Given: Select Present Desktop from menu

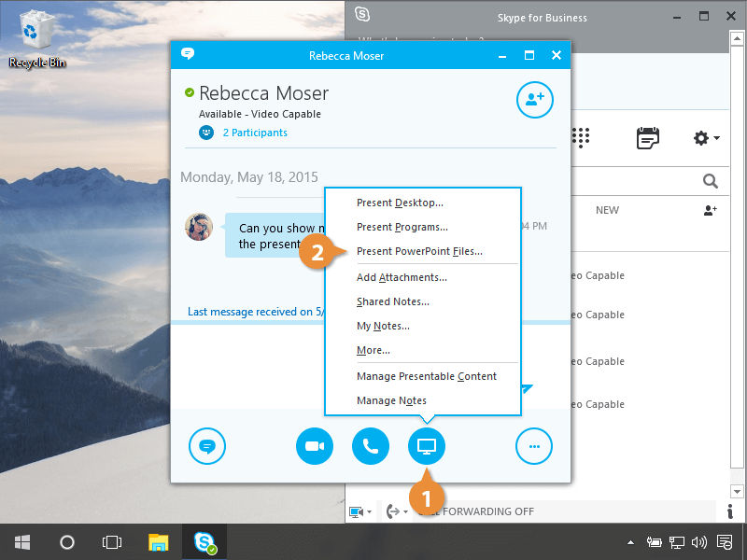Looking at the screenshot, I should point(400,203).
